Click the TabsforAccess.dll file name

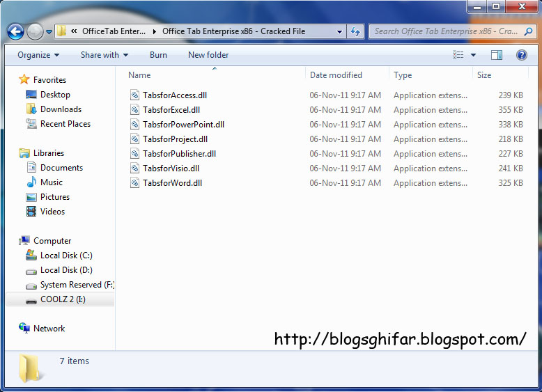[175, 95]
